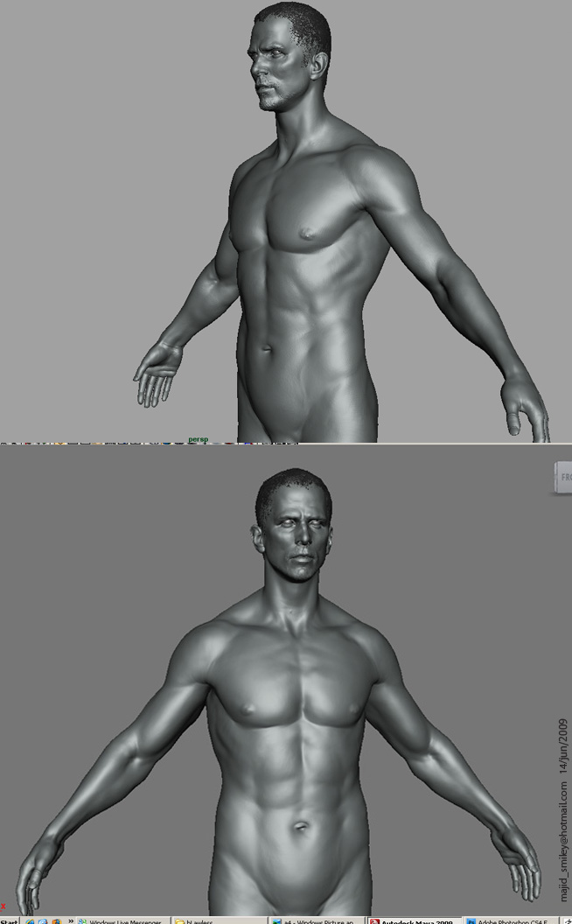This screenshot has height=924, width=572.
Task: Expand the quick launch overflow chevron
Action: tap(71, 920)
